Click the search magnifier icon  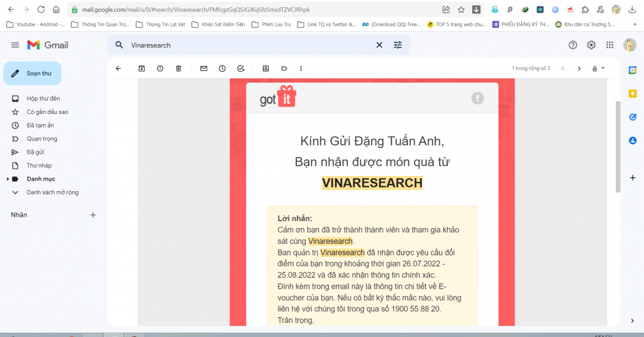point(119,45)
